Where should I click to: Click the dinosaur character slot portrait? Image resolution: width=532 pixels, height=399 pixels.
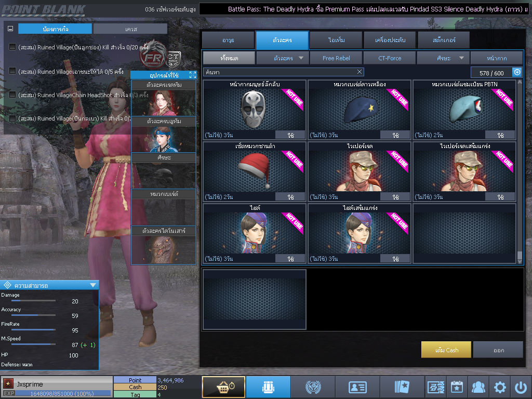[x=164, y=249]
